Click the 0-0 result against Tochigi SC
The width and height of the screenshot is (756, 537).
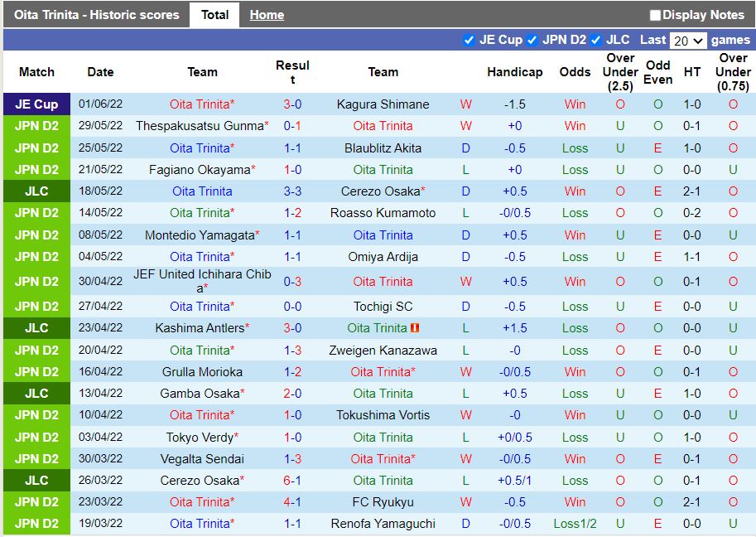[292, 307]
